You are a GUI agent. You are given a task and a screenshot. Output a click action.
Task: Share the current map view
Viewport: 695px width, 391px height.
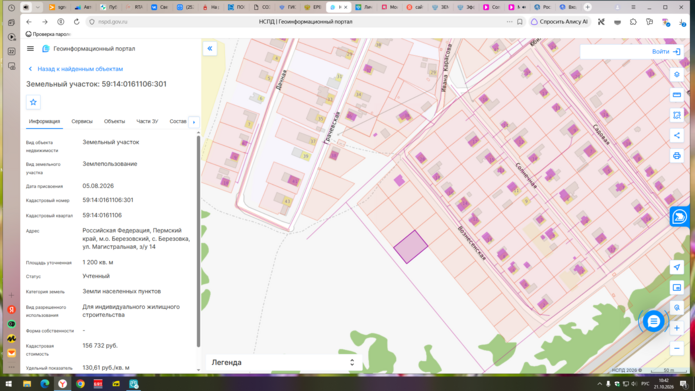[676, 136]
